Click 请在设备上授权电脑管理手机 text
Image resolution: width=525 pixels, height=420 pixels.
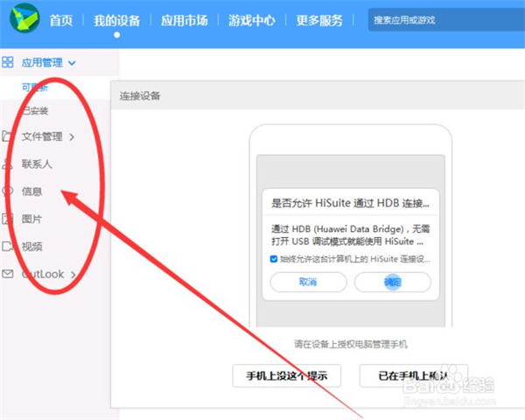click(351, 344)
